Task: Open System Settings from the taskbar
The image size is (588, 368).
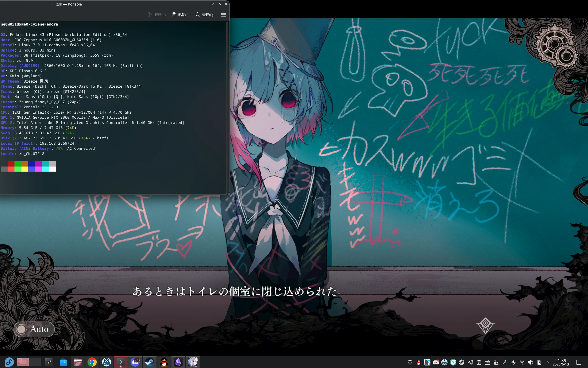Action: 49,362
